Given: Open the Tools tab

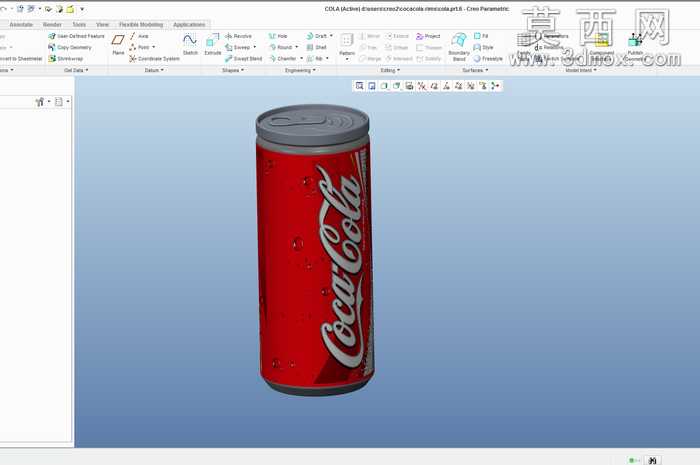Looking at the screenshot, I should pos(79,25).
